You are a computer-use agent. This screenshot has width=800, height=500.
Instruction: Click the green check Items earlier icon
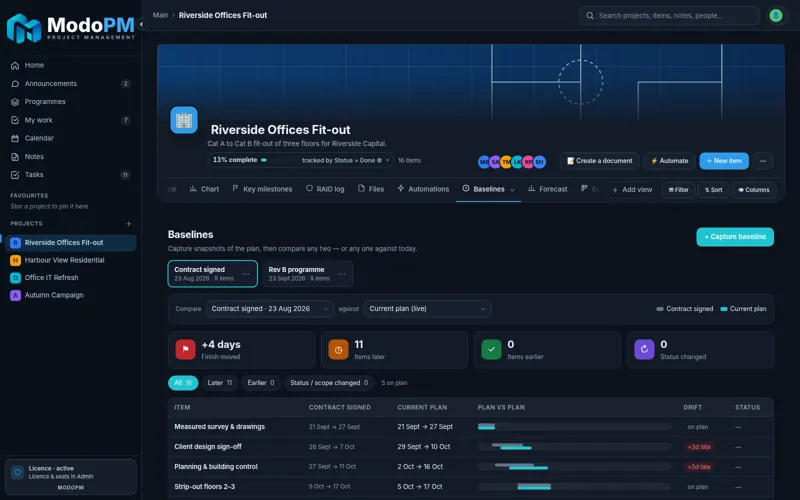(491, 349)
